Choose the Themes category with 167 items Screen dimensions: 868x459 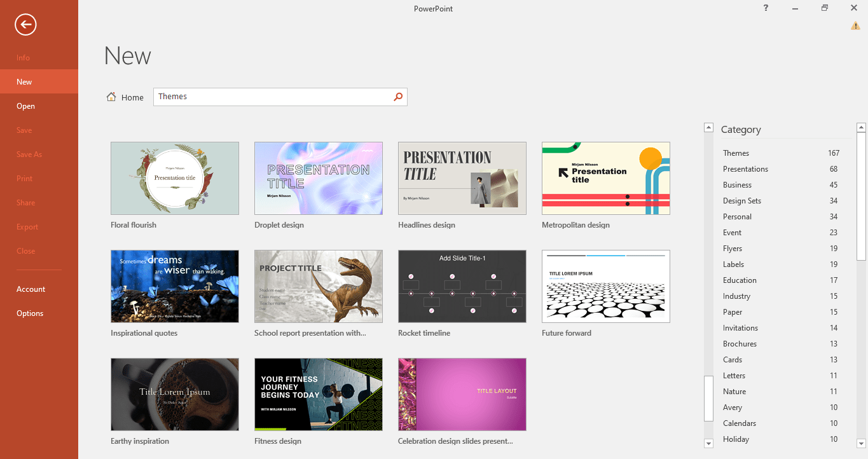point(736,153)
